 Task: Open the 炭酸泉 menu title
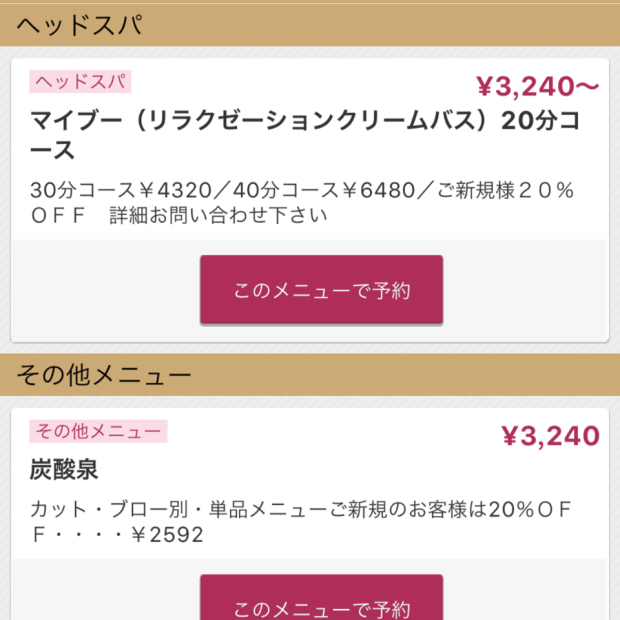pos(64,470)
